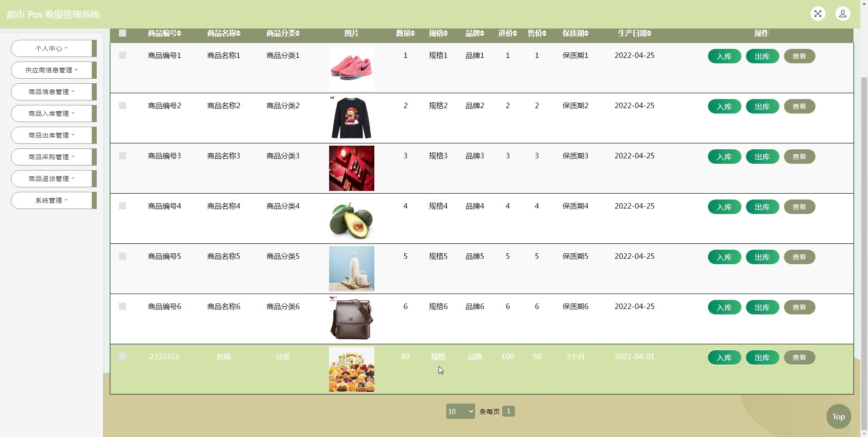Click the 3个月 shelf life cell

[x=576, y=356]
